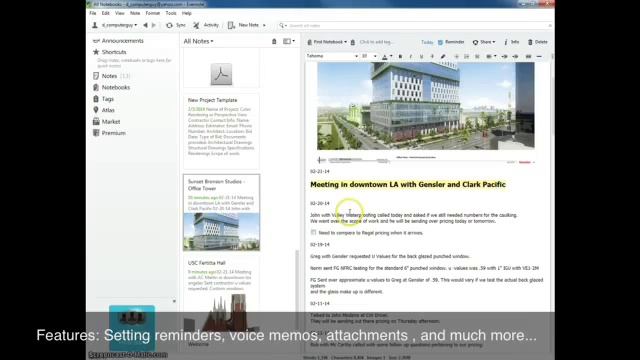Apply the font color (A) button
This screenshot has width=640, height=360.
[x=384, y=57]
